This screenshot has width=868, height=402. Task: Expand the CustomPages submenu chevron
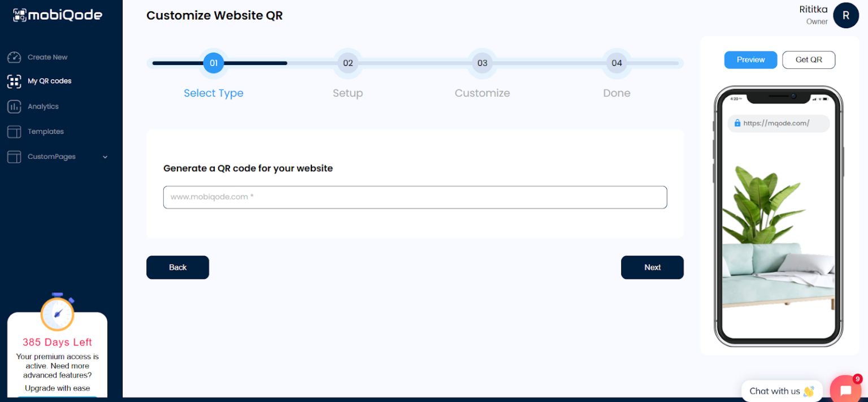pos(105,157)
